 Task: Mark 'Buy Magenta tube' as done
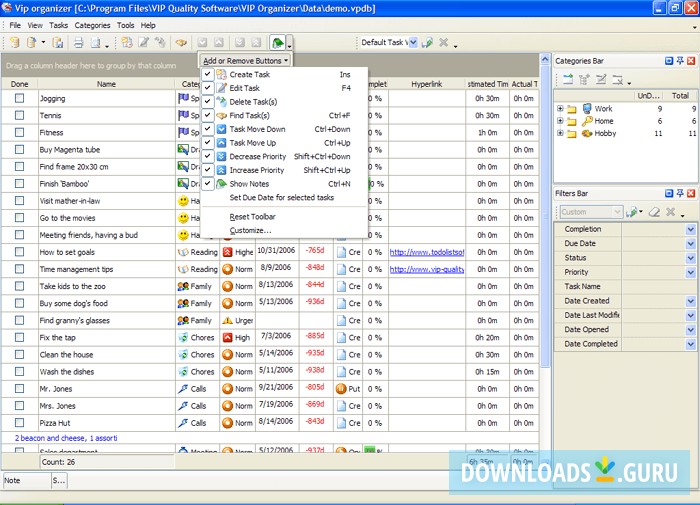coord(19,150)
